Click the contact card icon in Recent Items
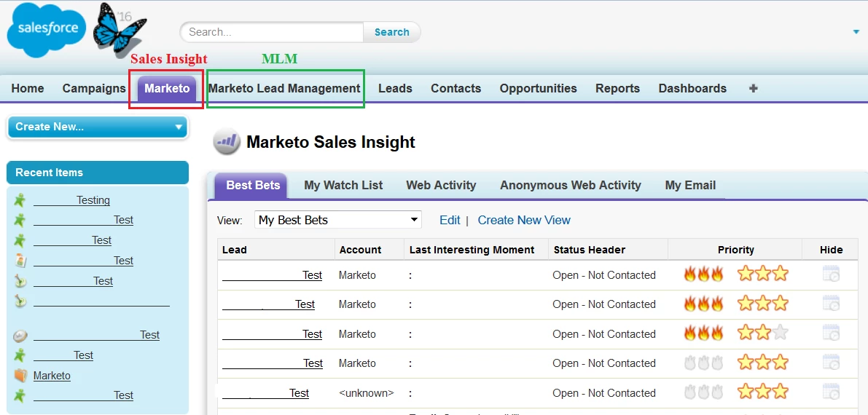Viewport: 868px width, 415px height. tap(20, 260)
